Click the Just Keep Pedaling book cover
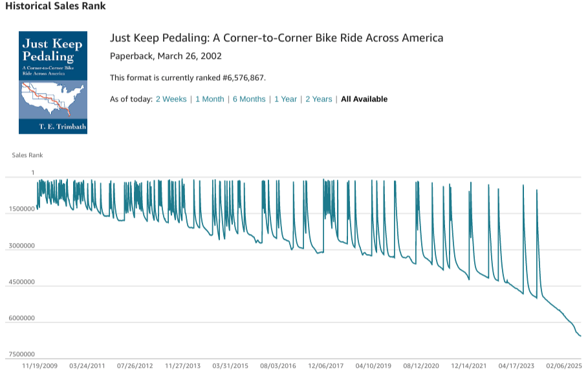 pyautogui.click(x=53, y=82)
